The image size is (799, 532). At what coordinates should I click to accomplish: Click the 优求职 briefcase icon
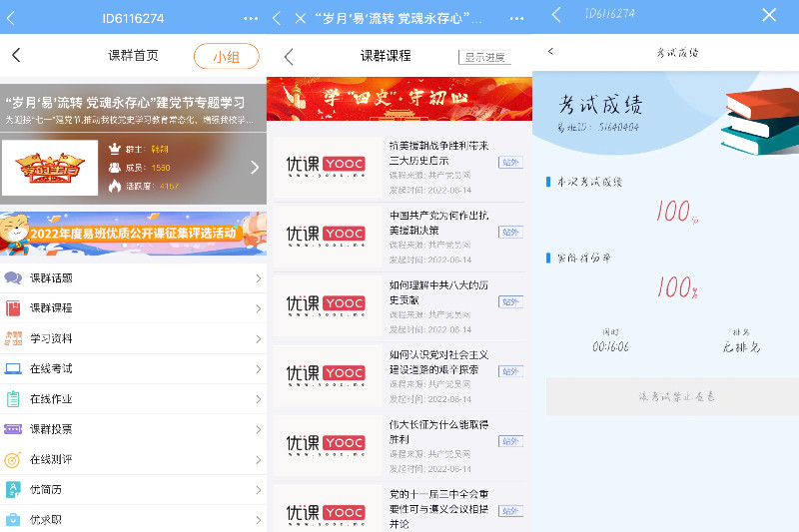click(13, 519)
